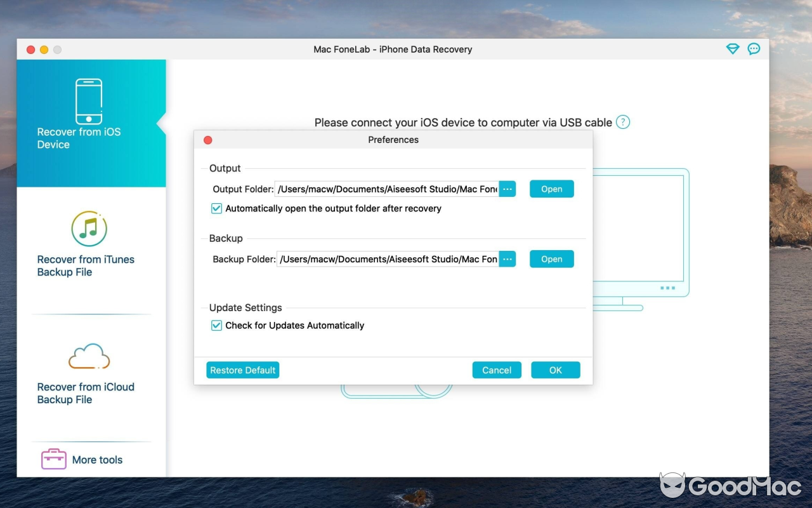Click the Preferences dialog title bar
This screenshot has width=812, height=508.
tap(393, 140)
